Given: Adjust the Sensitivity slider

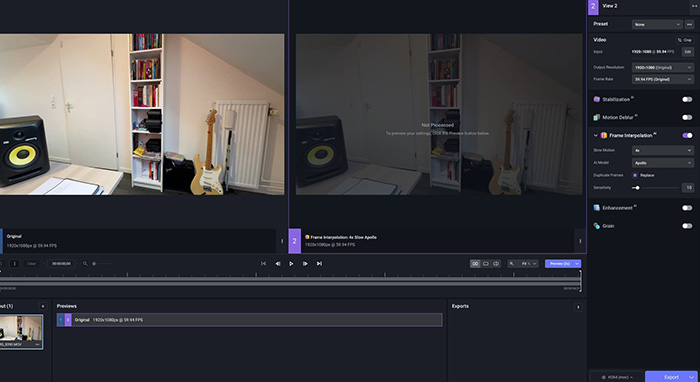Looking at the screenshot, I should (655, 188).
